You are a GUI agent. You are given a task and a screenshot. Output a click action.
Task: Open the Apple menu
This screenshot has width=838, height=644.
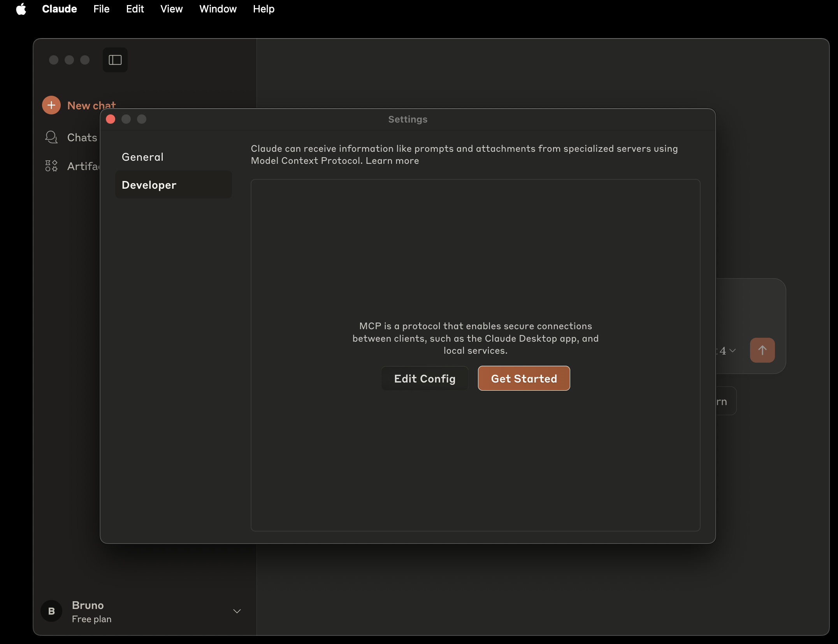click(x=21, y=9)
